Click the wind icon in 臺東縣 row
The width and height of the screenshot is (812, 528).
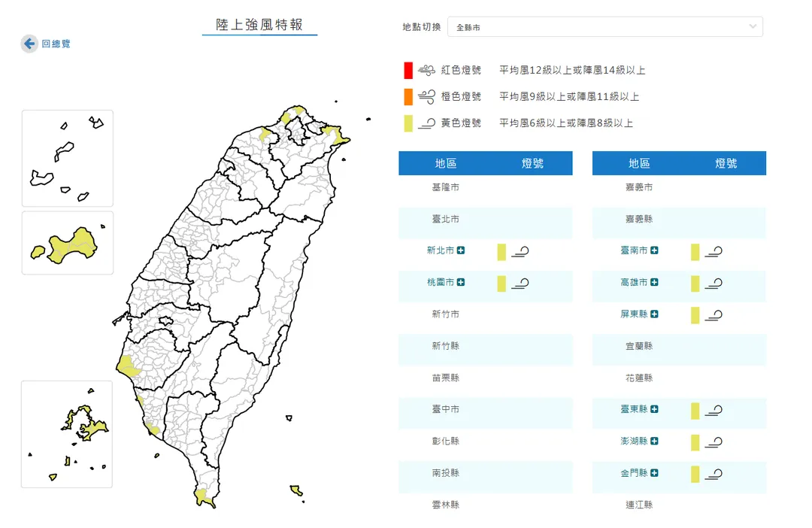(714, 411)
